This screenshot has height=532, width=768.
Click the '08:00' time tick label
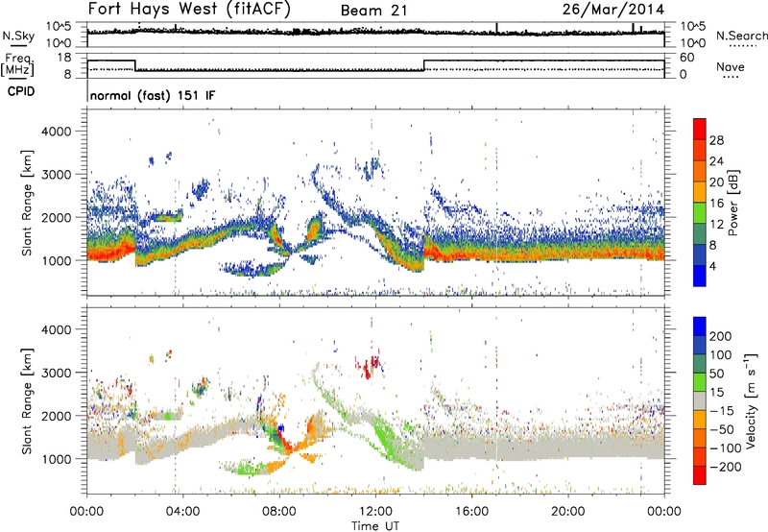click(279, 512)
